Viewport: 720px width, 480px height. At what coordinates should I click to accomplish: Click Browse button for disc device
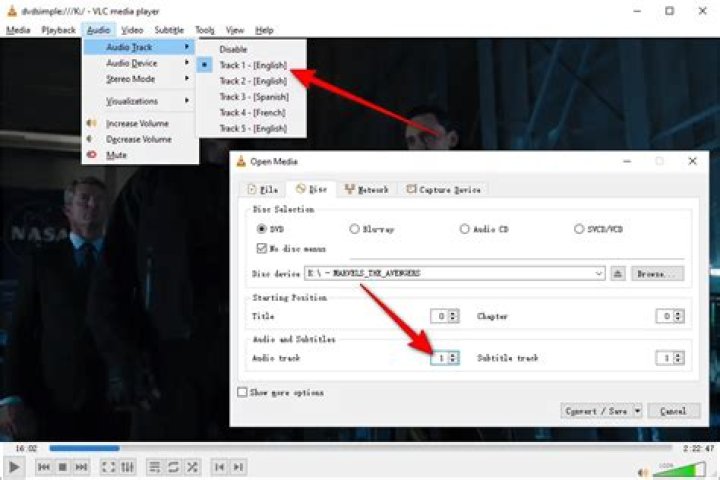click(x=657, y=274)
